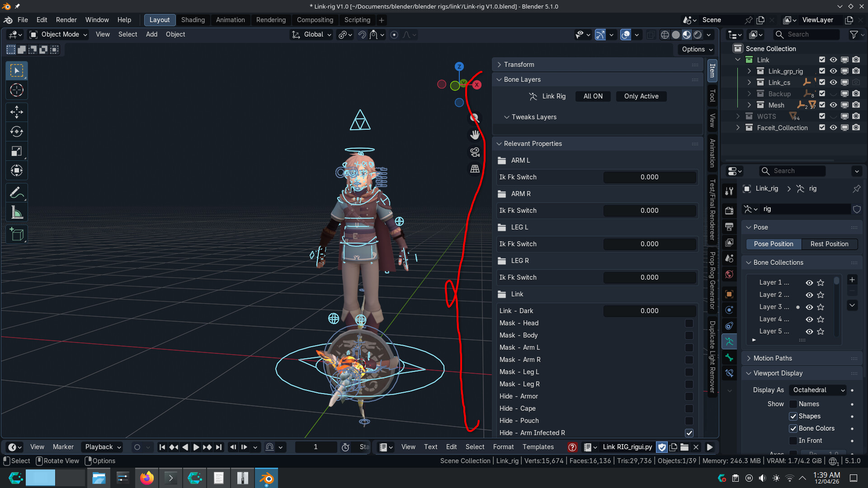Open the Animation sidebar tab
The image size is (868, 488).
click(712, 153)
